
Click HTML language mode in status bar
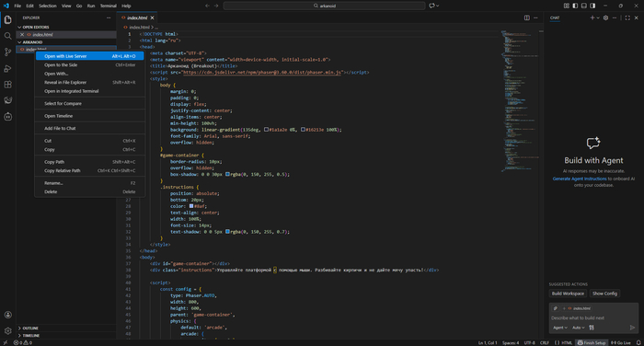pyautogui.click(x=567, y=342)
